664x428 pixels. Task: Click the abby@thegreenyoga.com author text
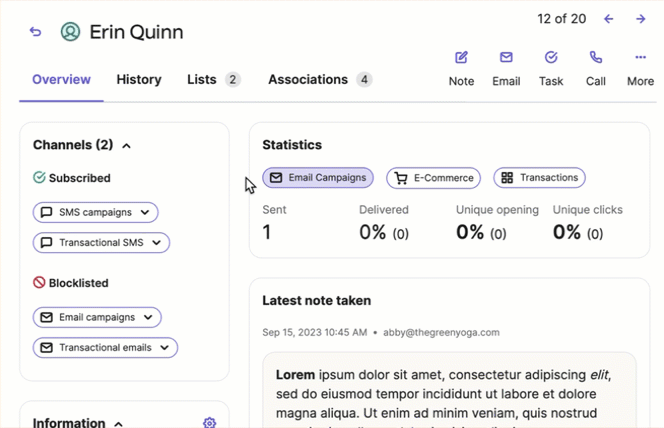pyautogui.click(x=441, y=332)
